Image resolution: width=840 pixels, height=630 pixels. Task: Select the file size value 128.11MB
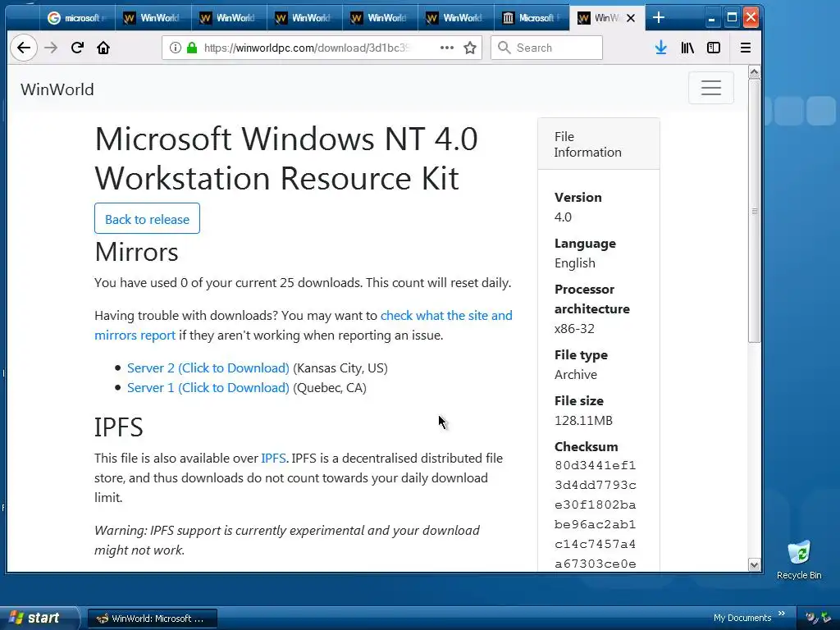[x=583, y=421]
